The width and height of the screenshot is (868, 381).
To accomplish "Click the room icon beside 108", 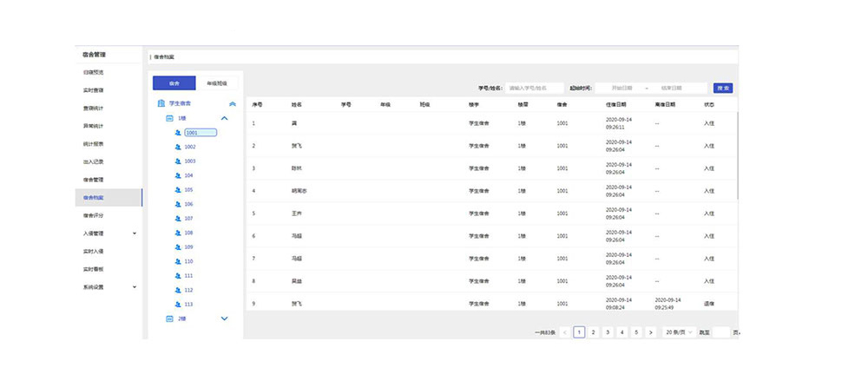I will tap(178, 233).
